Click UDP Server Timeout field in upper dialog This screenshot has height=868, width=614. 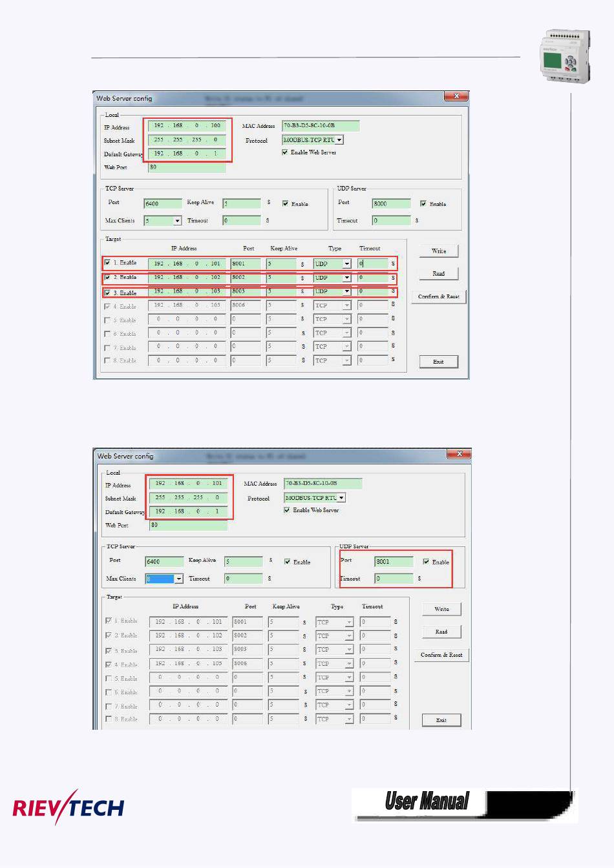point(391,221)
